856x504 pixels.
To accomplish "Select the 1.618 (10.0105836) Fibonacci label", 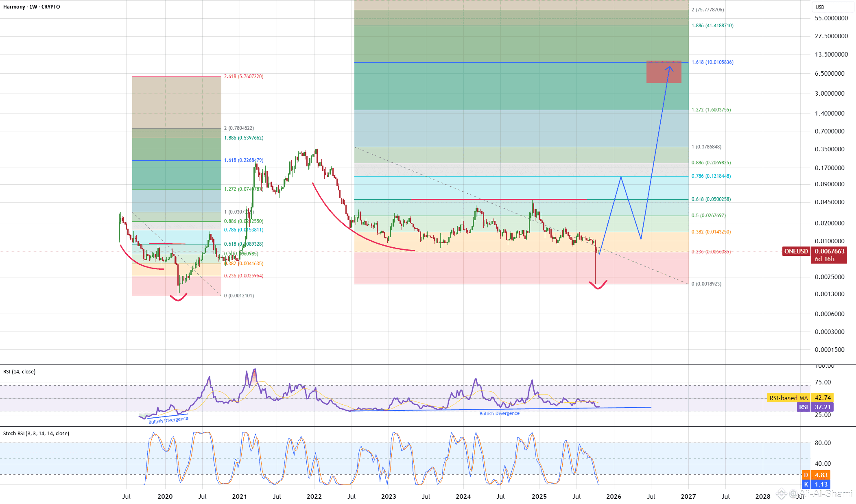I will tap(712, 62).
